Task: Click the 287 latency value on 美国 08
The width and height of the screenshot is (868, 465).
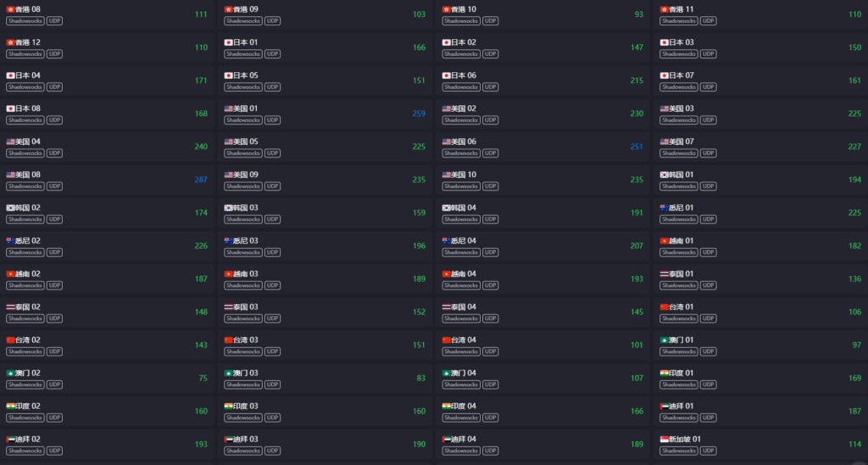Action: [x=201, y=180]
